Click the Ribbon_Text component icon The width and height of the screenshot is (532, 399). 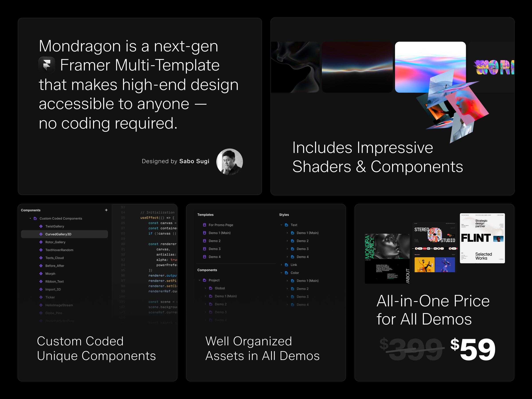(x=41, y=281)
